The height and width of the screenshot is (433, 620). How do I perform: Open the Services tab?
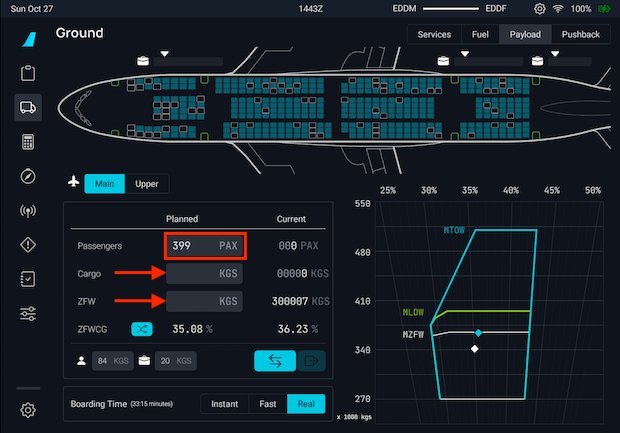(x=434, y=34)
